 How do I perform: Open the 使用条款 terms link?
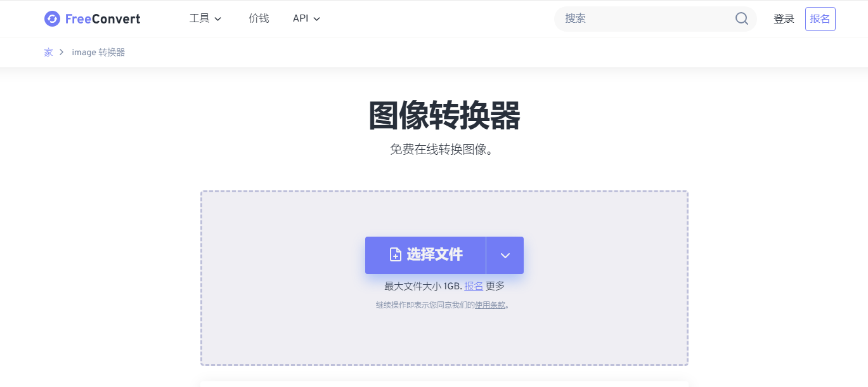click(490, 305)
